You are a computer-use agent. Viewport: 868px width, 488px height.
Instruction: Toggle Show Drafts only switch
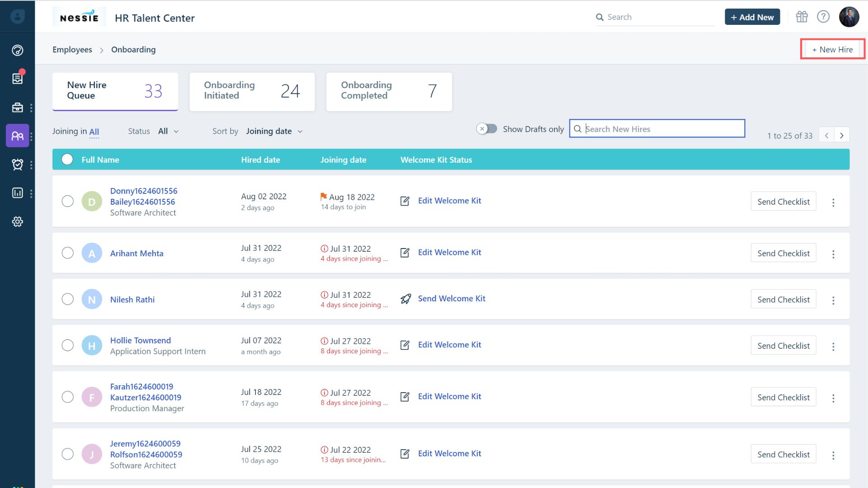486,129
